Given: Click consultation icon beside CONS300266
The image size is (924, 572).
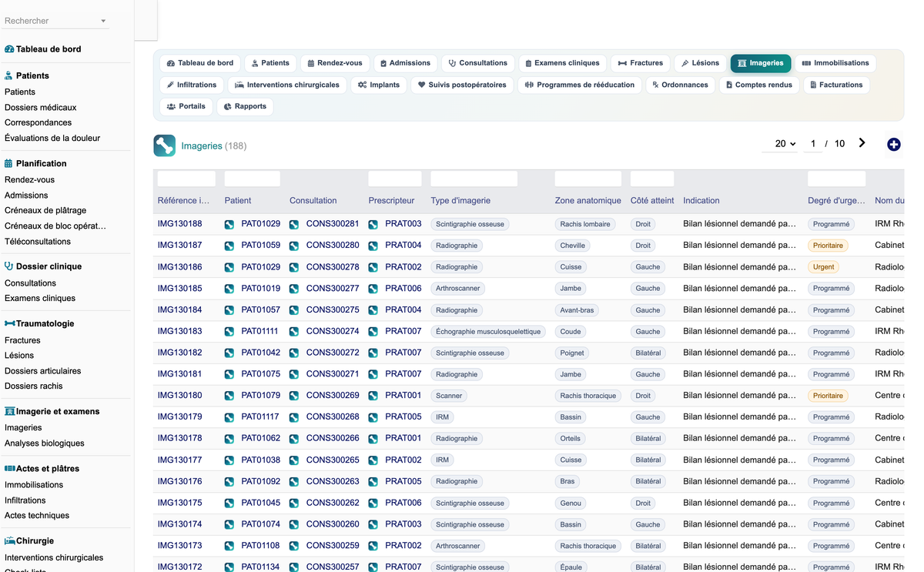Looking at the screenshot, I should (x=294, y=438).
